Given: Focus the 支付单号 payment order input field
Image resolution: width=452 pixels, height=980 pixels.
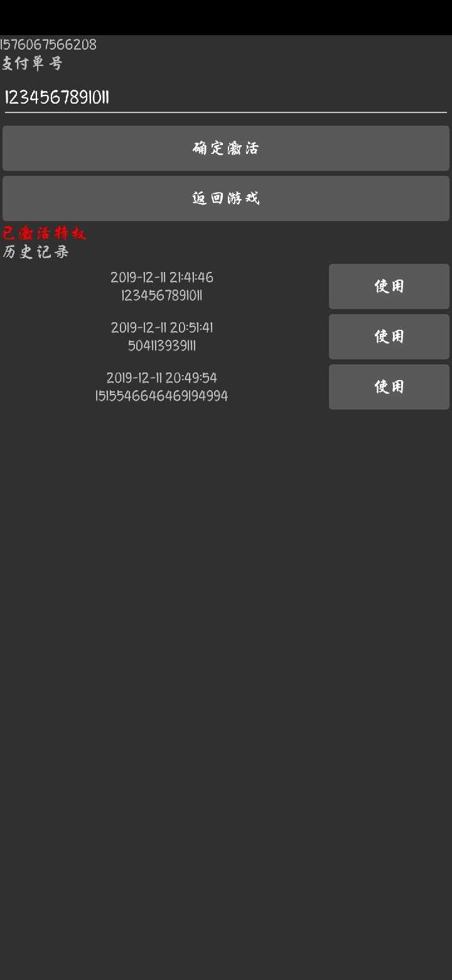Looking at the screenshot, I should (x=226, y=97).
